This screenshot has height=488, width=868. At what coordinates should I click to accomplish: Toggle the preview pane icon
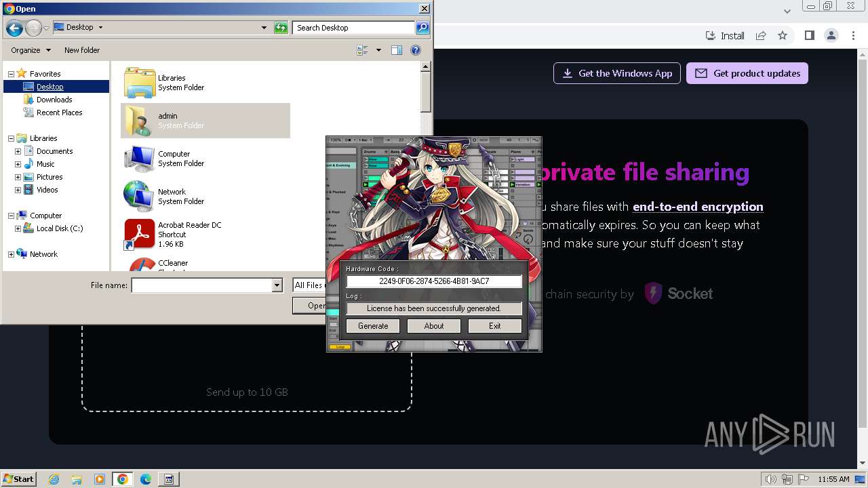coord(397,50)
